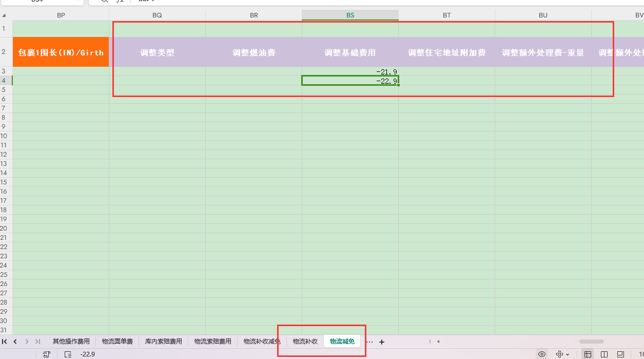
Task: Click the status bar macro-record icon
Action: click(47, 354)
